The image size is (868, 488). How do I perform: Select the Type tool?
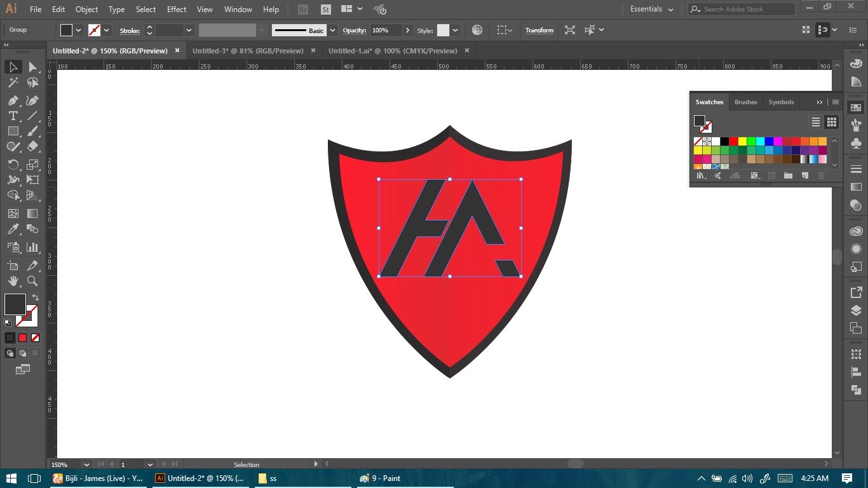click(13, 116)
